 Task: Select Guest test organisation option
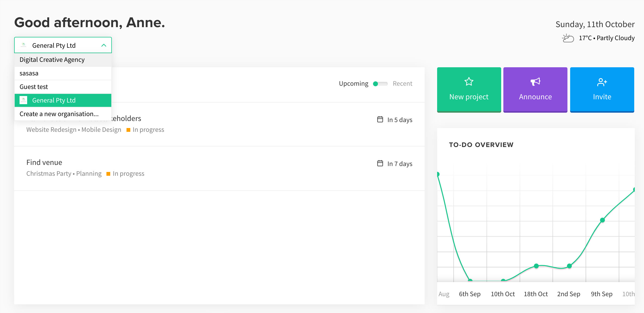pyautogui.click(x=34, y=86)
